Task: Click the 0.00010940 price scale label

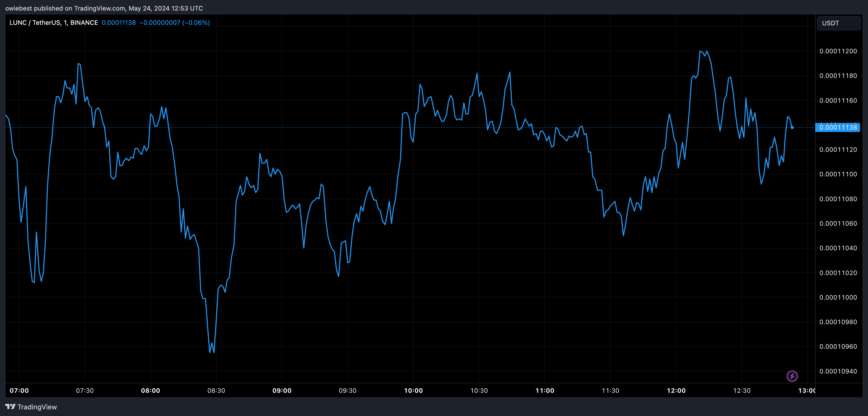Action: coord(838,371)
